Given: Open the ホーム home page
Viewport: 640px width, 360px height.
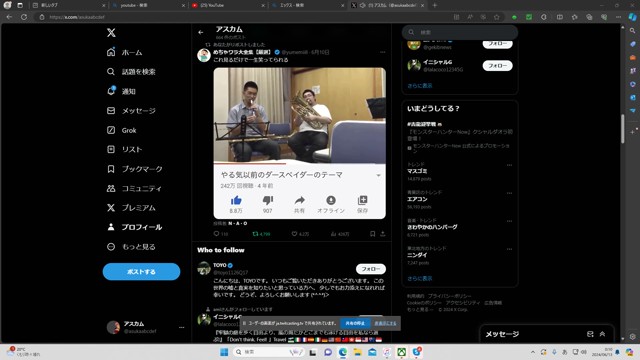Looking at the screenshot, I should pyautogui.click(x=124, y=52).
